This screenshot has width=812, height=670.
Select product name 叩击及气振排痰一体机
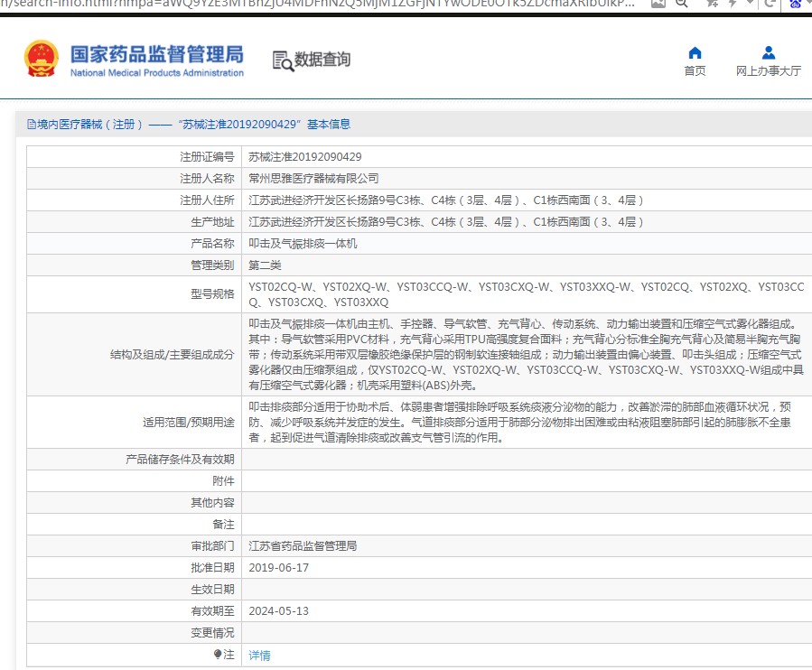tap(303, 244)
